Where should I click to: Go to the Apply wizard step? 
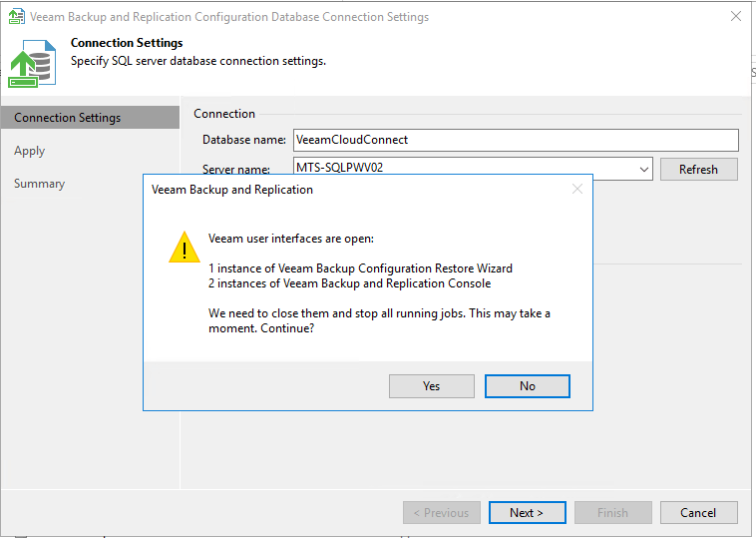(x=30, y=151)
